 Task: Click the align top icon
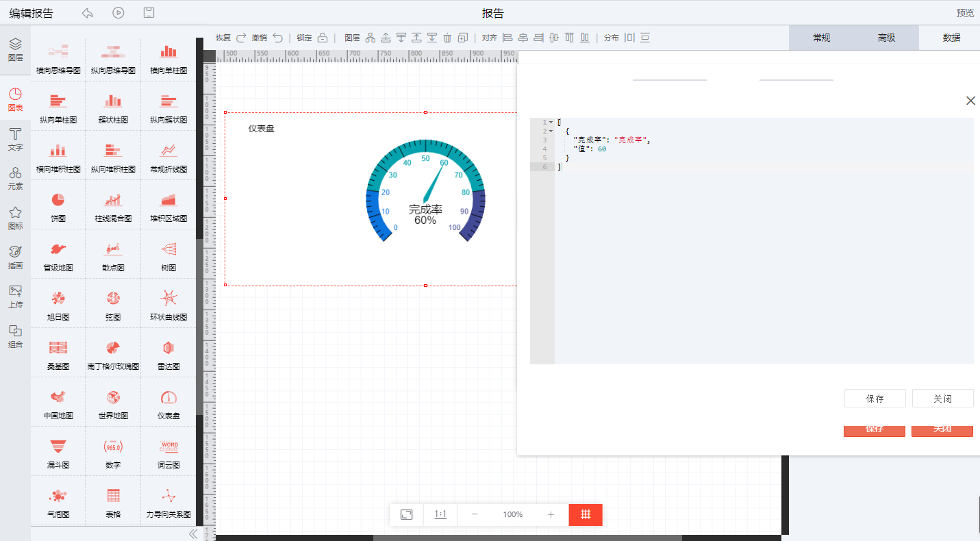[569, 38]
